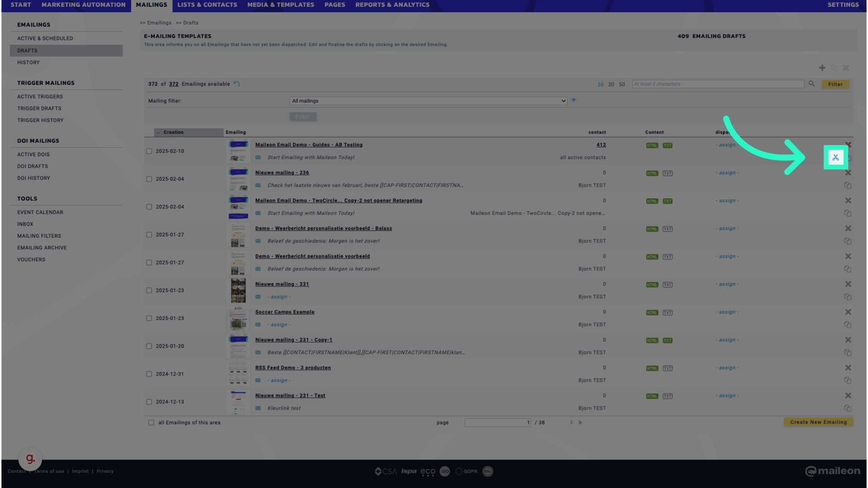Click the top toolbar copy icon next to plus
Image resolution: width=868 pixels, height=488 pixels.
point(834,68)
